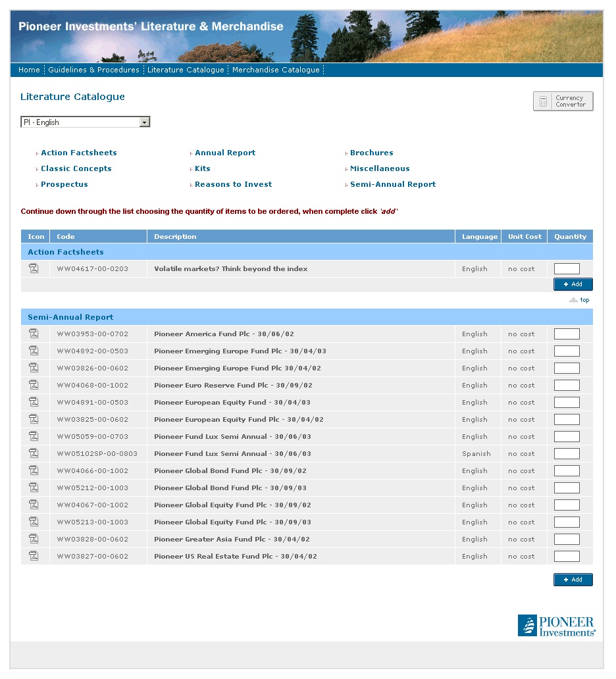The width and height of the screenshot is (616, 679).
Task: Open PDF icon for Pioneer US Real Estate Fund
Action: pyautogui.click(x=34, y=556)
